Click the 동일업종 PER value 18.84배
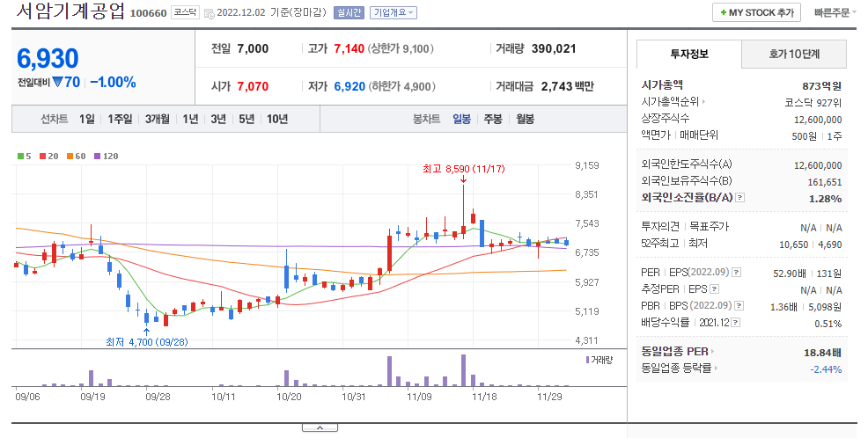The height and width of the screenshot is (438, 868). [823, 353]
